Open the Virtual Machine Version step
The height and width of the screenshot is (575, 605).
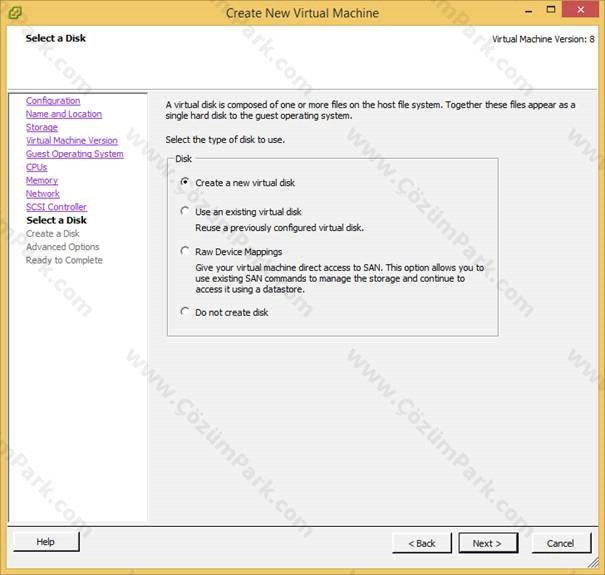(x=72, y=140)
